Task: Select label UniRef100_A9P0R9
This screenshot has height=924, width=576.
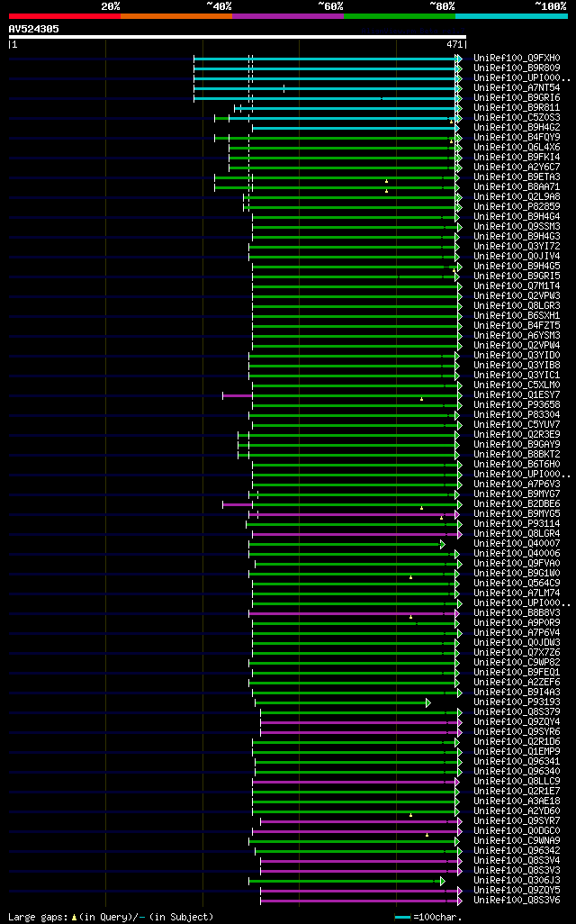Action: click(x=517, y=623)
